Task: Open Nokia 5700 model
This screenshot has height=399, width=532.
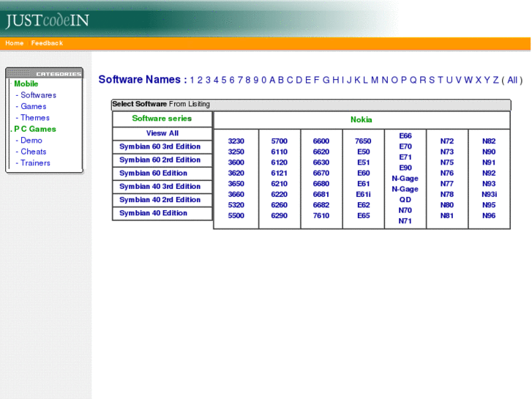Action: pyautogui.click(x=279, y=141)
